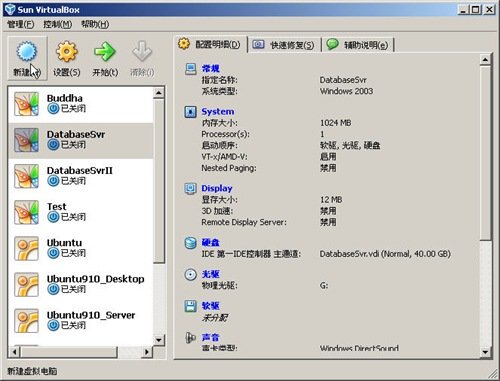This screenshot has width=500, height=381.
Task: Select the Test VM icon
Action: click(26, 212)
